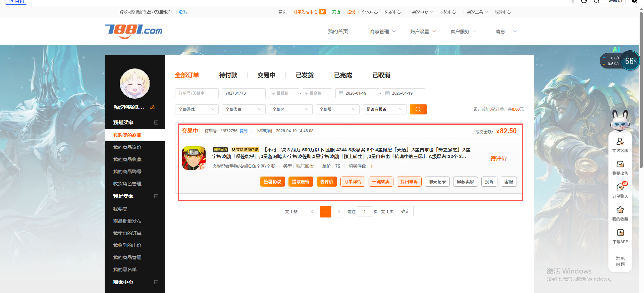This screenshot has height=293, width=644.
Task: Click the 找回申诉 button
Action: pos(409,182)
